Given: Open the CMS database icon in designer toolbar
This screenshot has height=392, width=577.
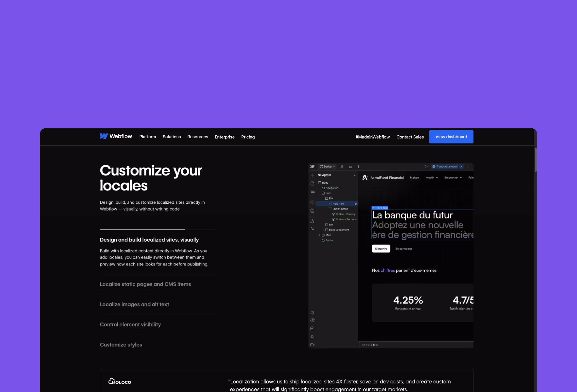Looking at the screenshot, I should tap(342, 167).
